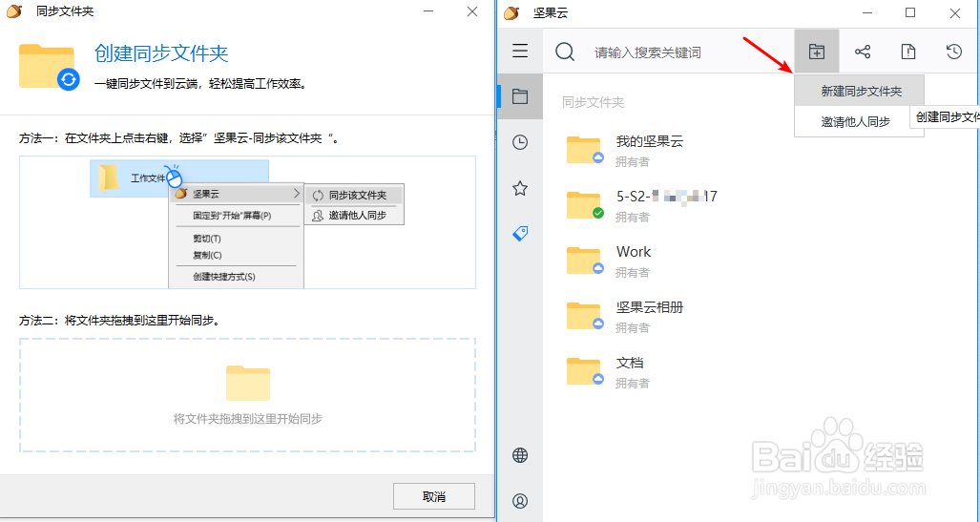
Task: Click the new sync folder toolbar icon
Action: (x=816, y=52)
